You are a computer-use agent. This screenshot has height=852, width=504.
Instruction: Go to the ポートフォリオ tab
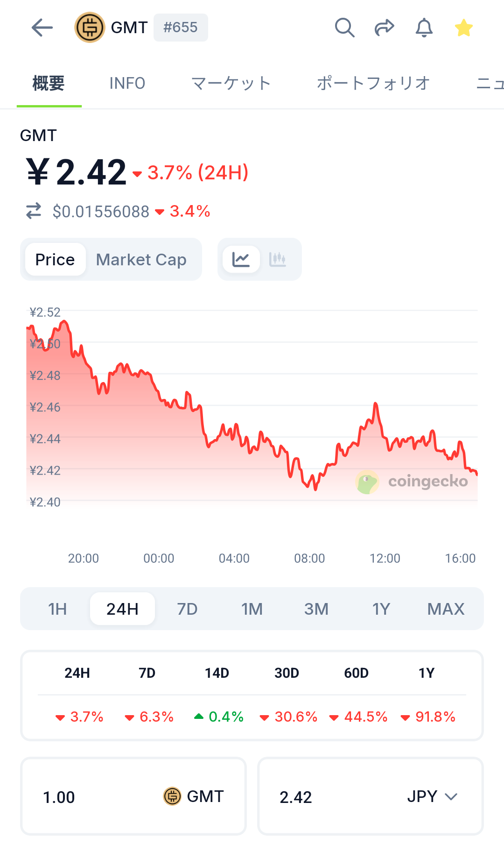[x=373, y=84]
